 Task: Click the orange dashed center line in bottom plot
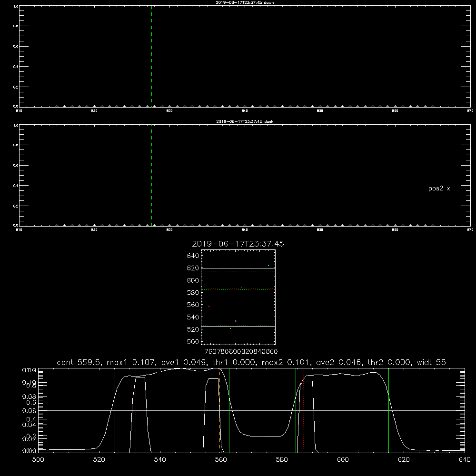219,410
